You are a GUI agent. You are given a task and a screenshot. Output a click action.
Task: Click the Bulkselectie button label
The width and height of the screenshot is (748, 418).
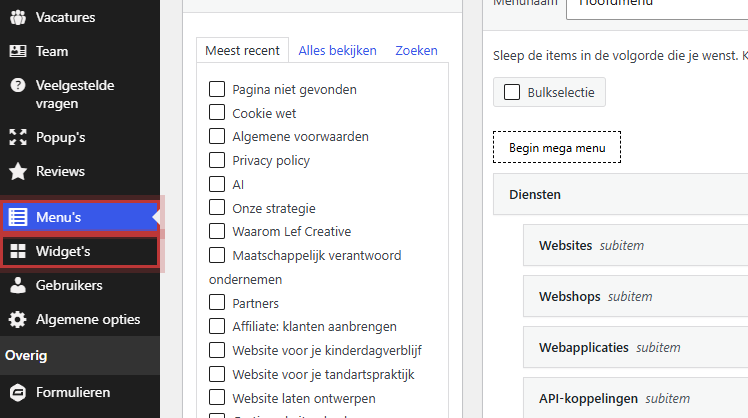tap(561, 93)
